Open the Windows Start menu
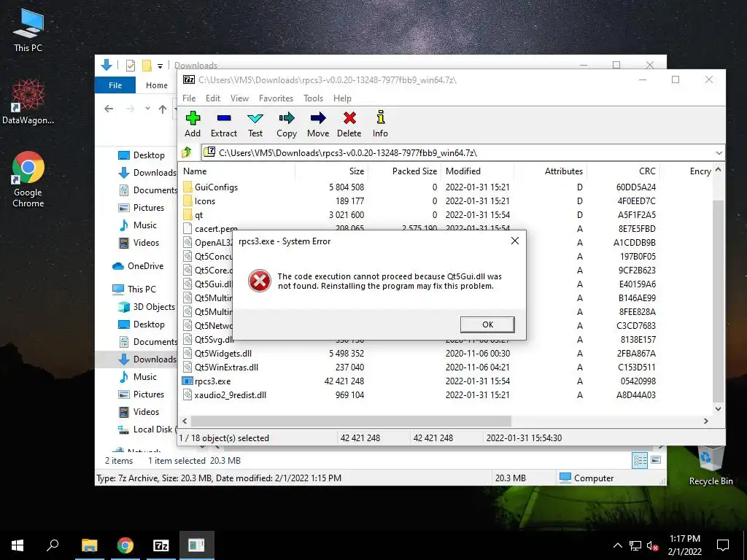The height and width of the screenshot is (560, 747). 18,545
